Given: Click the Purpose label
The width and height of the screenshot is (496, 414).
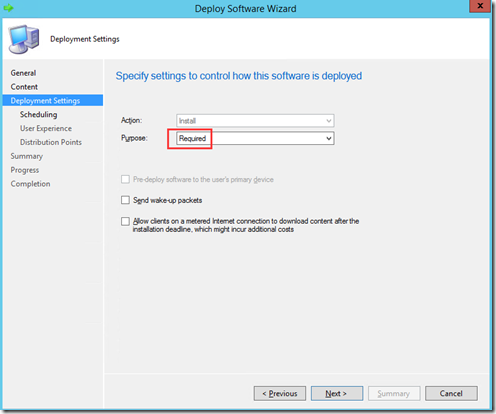Looking at the screenshot, I should point(134,138).
